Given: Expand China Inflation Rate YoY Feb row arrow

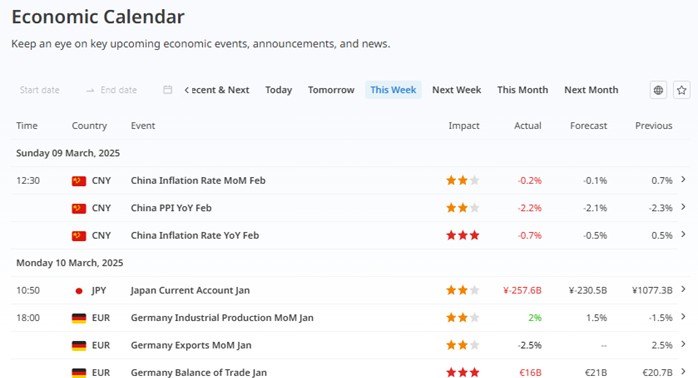Looking at the screenshot, I should tap(683, 234).
